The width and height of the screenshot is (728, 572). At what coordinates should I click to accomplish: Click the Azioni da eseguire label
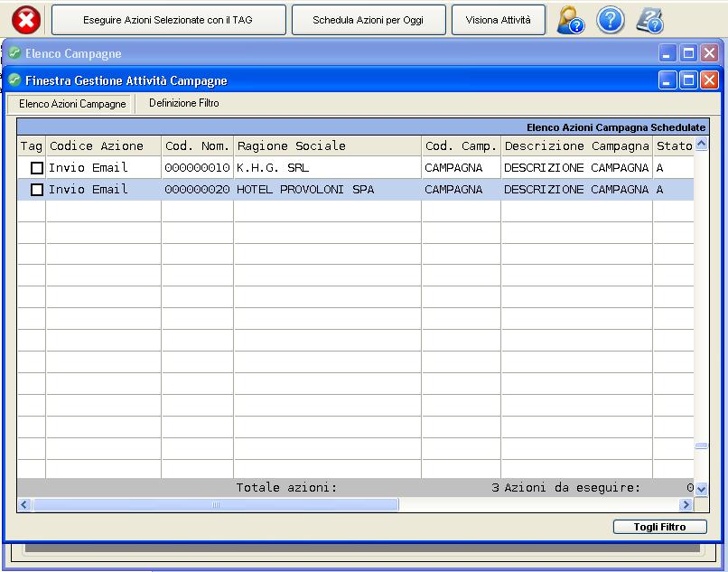pyautogui.click(x=572, y=487)
